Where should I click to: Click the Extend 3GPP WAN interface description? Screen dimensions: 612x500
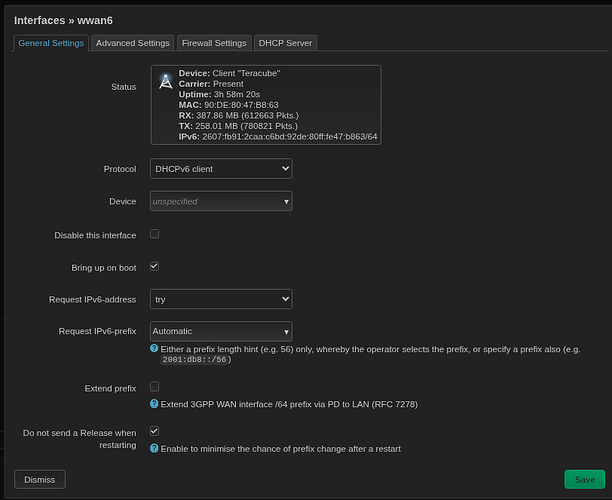(x=289, y=404)
